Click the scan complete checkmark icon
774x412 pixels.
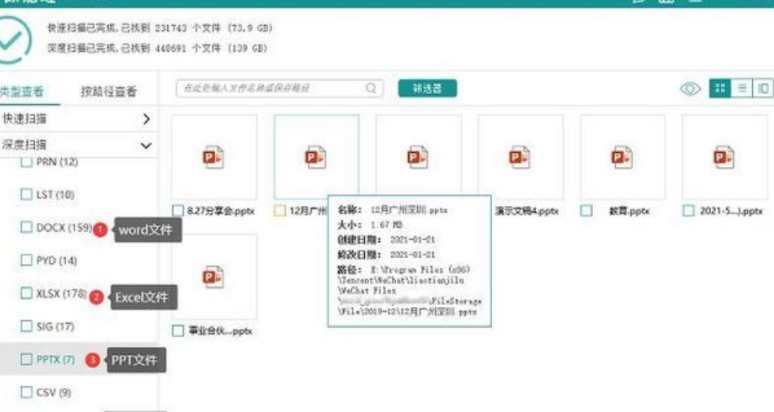click(18, 38)
